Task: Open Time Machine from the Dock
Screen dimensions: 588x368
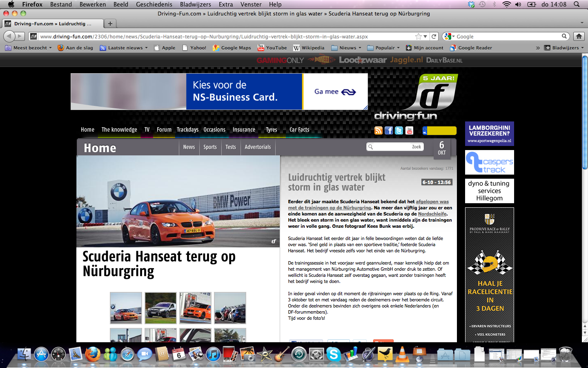Action: [x=299, y=354]
